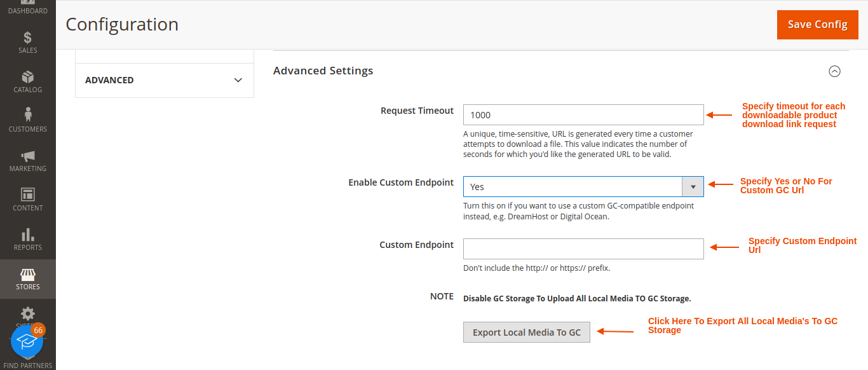Click the Save Config button
Image resolution: width=868 pixels, height=370 pixels.
pos(817,24)
